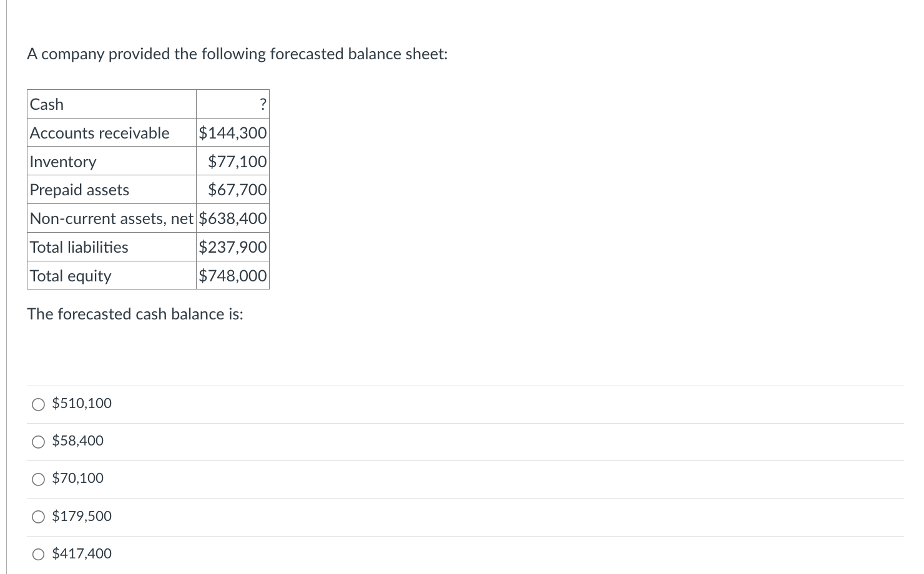
Task: Click the Non-current assets, net label
Action: tap(112, 218)
